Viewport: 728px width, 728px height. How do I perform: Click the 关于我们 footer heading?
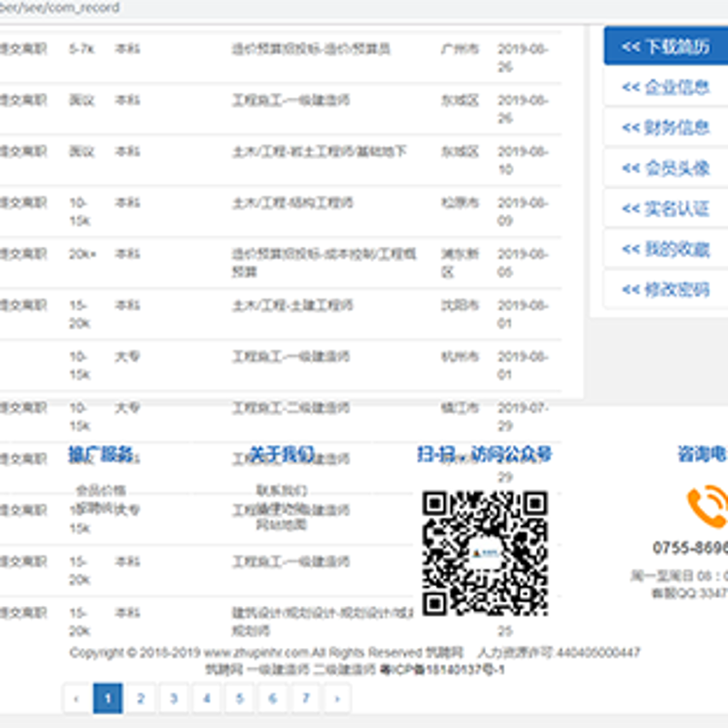click(x=282, y=454)
